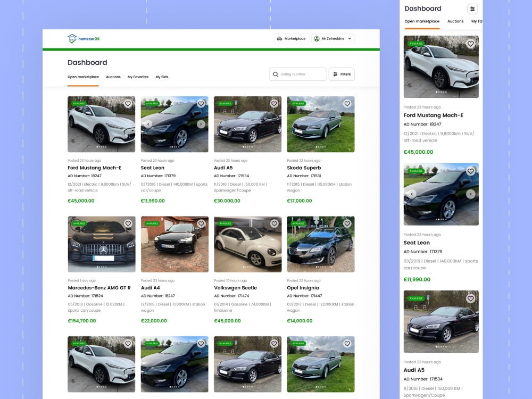Select Open marketplace tab in mobile view
This screenshot has height=399, width=532.
422,21
